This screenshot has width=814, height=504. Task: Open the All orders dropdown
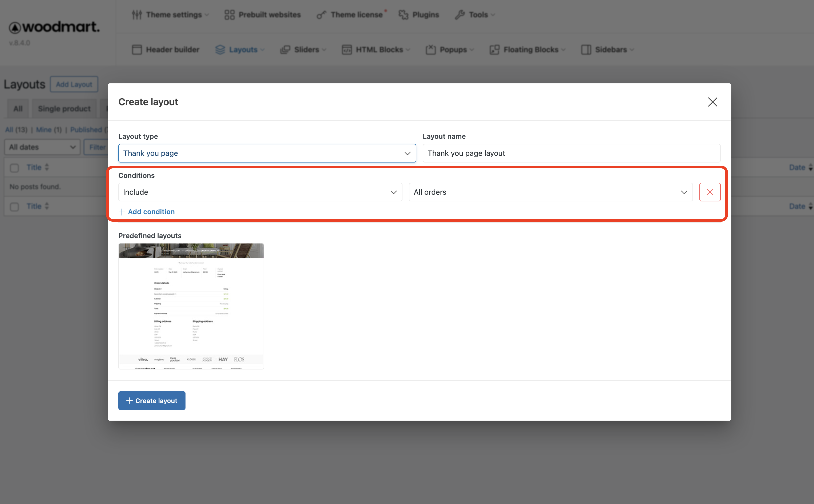[550, 192]
